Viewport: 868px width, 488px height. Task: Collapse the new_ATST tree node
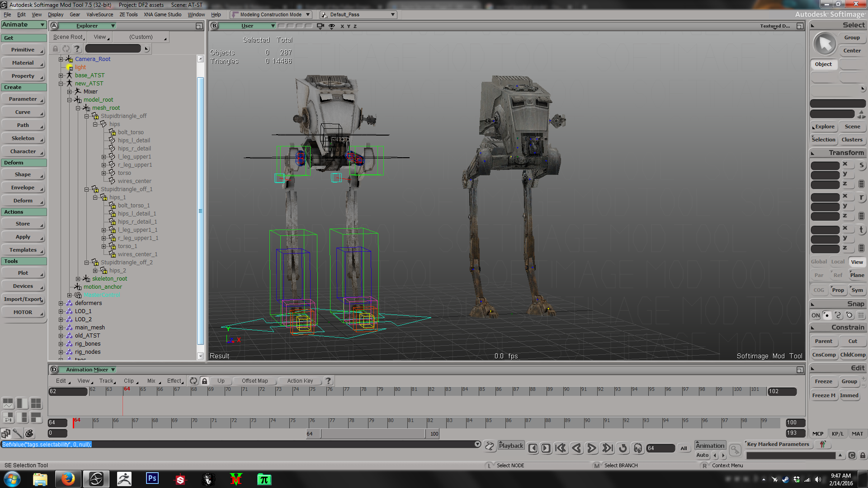coord(61,84)
